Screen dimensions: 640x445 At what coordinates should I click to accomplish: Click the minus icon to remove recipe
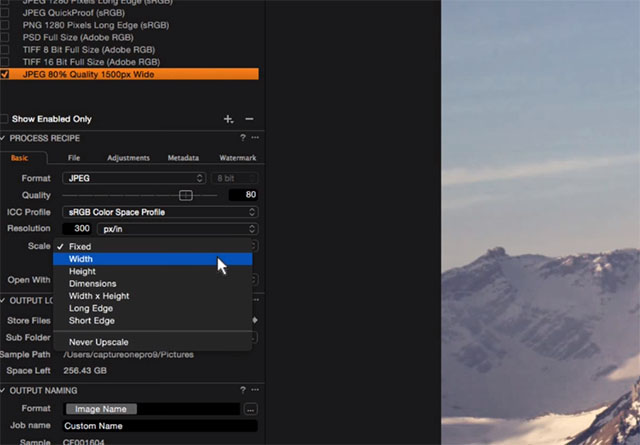click(249, 119)
